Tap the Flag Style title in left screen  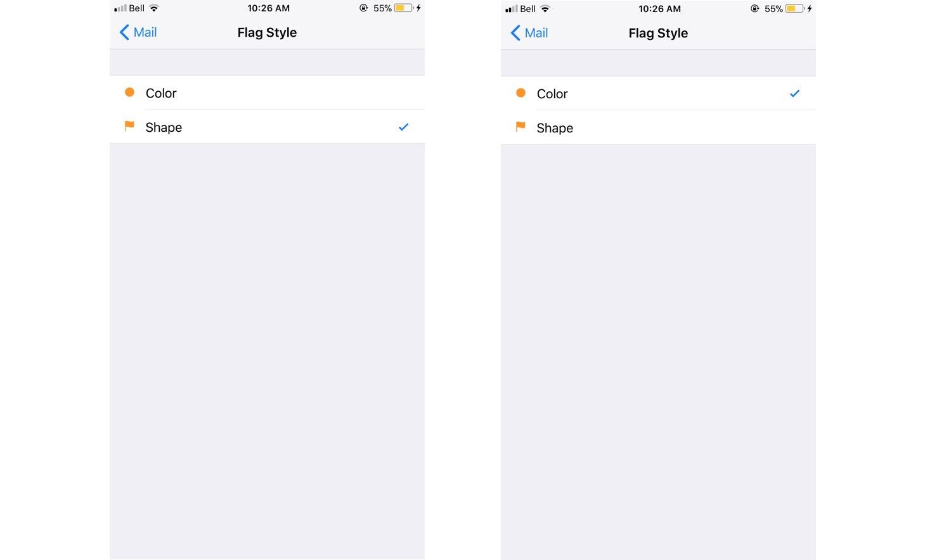coord(267,32)
